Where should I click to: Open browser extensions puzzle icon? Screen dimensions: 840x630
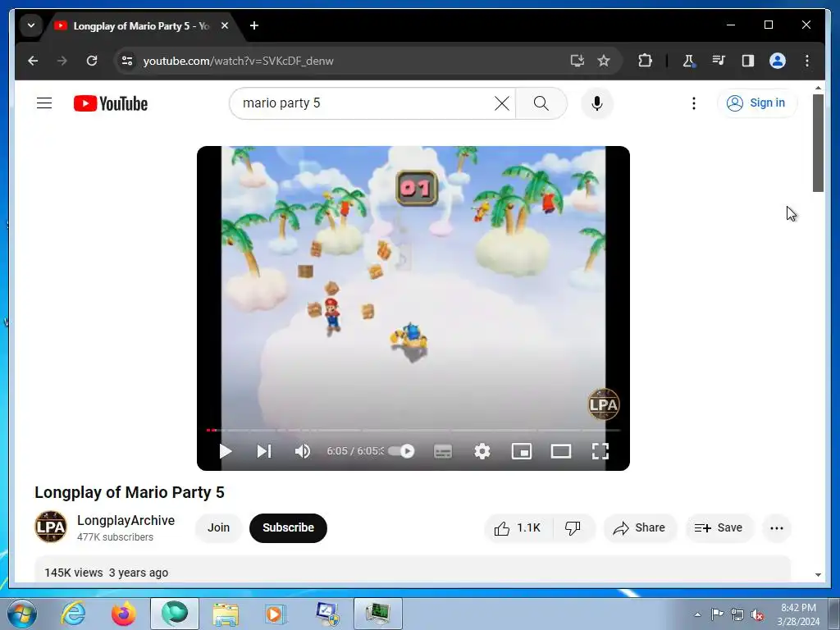point(645,61)
